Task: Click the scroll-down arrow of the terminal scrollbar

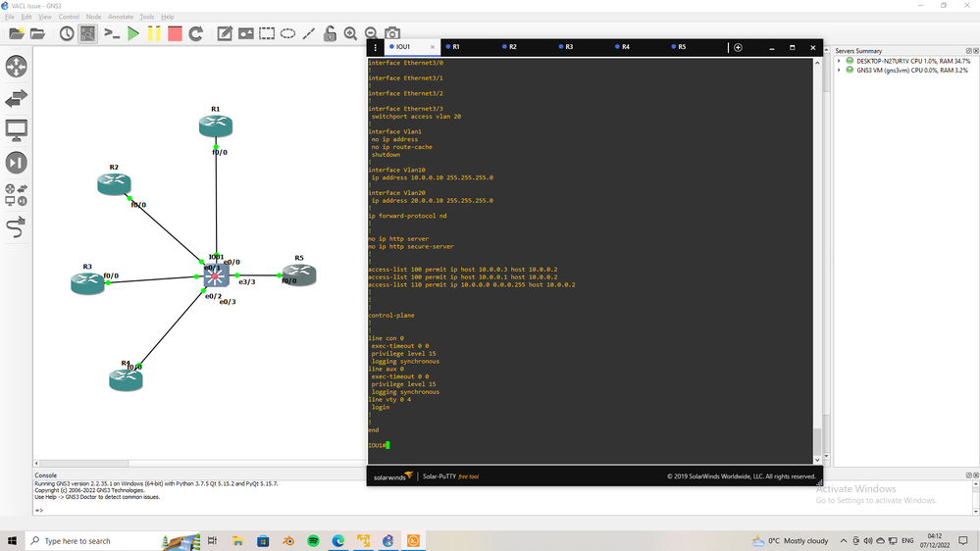Action: (x=817, y=460)
